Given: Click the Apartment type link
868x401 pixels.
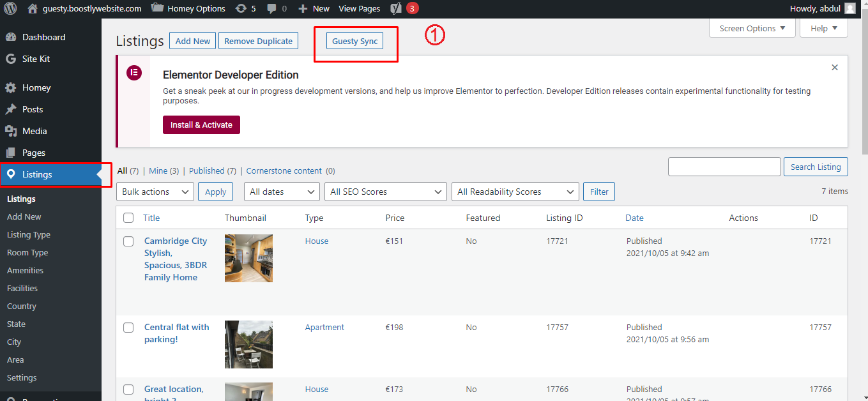Looking at the screenshot, I should pyautogui.click(x=324, y=327).
